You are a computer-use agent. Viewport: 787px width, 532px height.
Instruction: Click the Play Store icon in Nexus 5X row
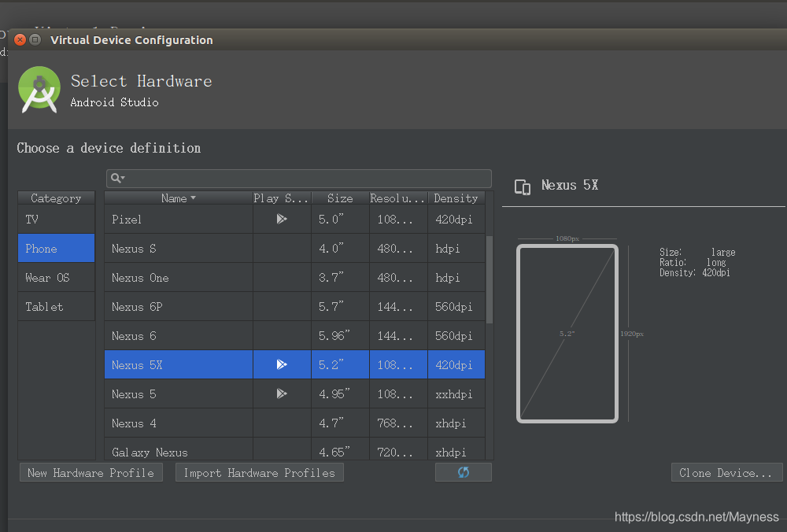[282, 364]
